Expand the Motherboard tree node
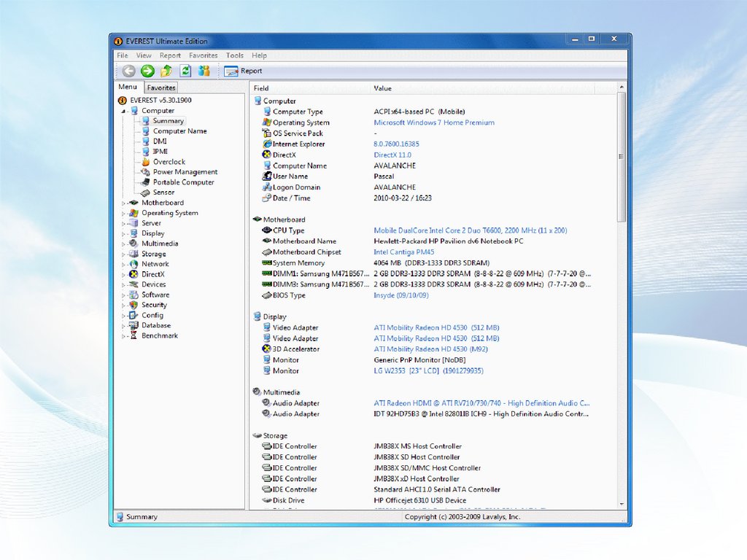 (x=124, y=203)
